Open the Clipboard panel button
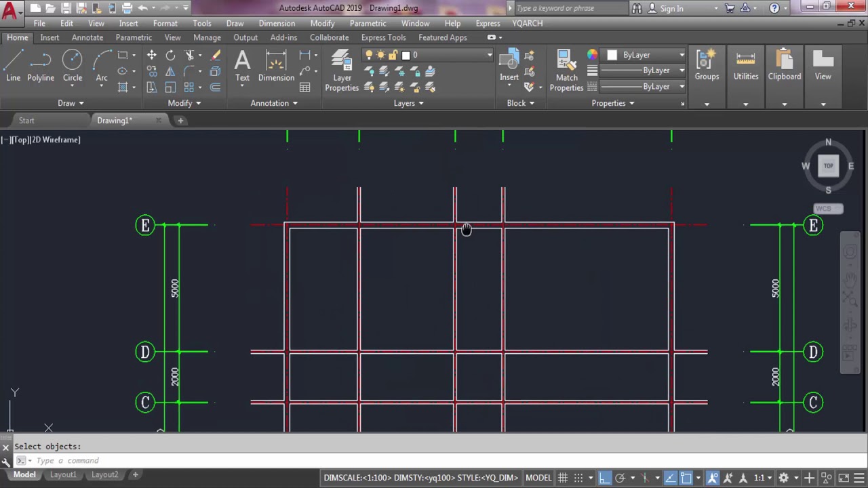 pyautogui.click(x=785, y=66)
